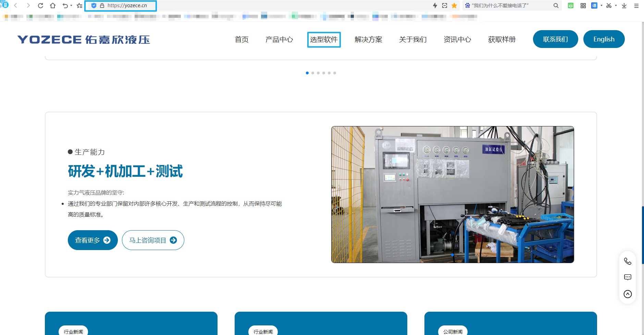Click the YOZECE 佑嘉欣液压 logo
This screenshot has height=335, width=644.
(x=84, y=39)
